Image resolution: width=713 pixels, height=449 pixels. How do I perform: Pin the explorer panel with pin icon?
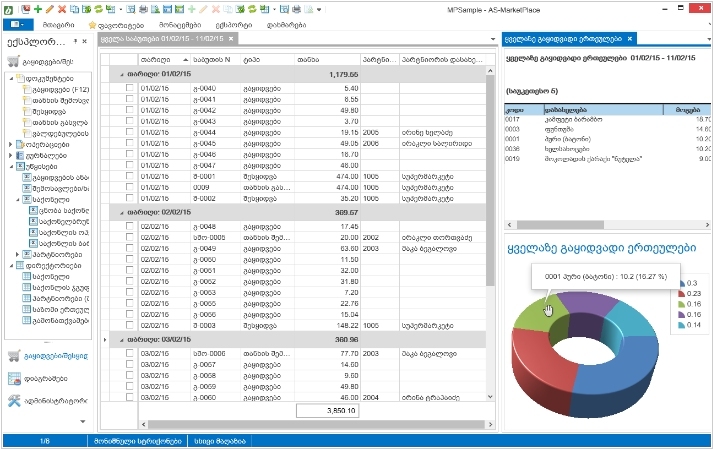pos(76,43)
